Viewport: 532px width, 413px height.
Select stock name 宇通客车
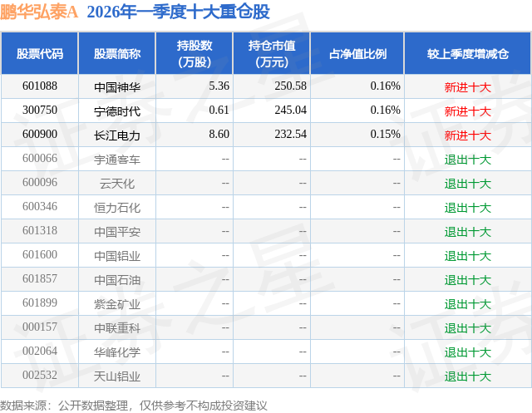(117, 160)
